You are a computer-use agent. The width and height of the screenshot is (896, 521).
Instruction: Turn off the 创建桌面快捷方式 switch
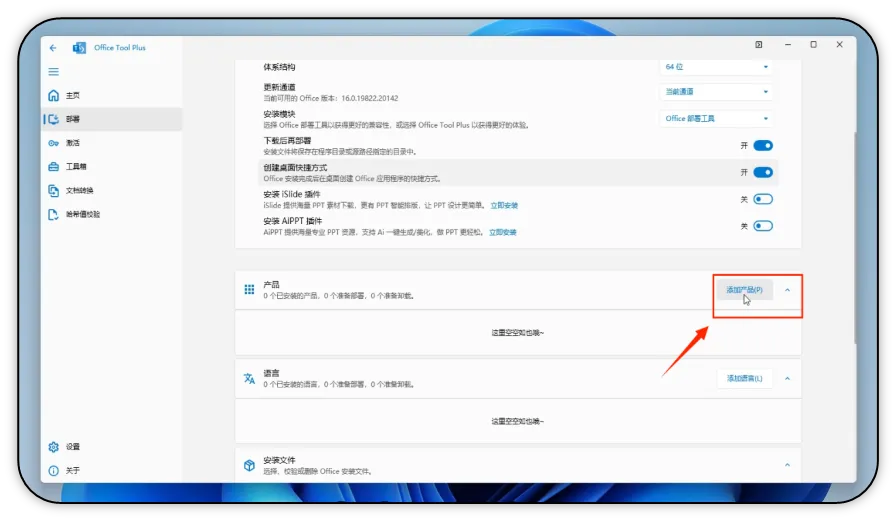763,173
